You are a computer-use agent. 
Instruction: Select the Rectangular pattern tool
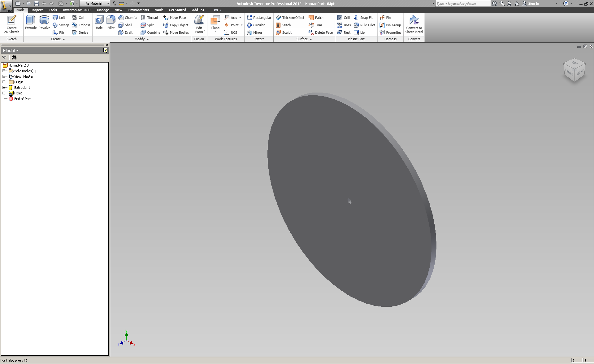click(259, 18)
